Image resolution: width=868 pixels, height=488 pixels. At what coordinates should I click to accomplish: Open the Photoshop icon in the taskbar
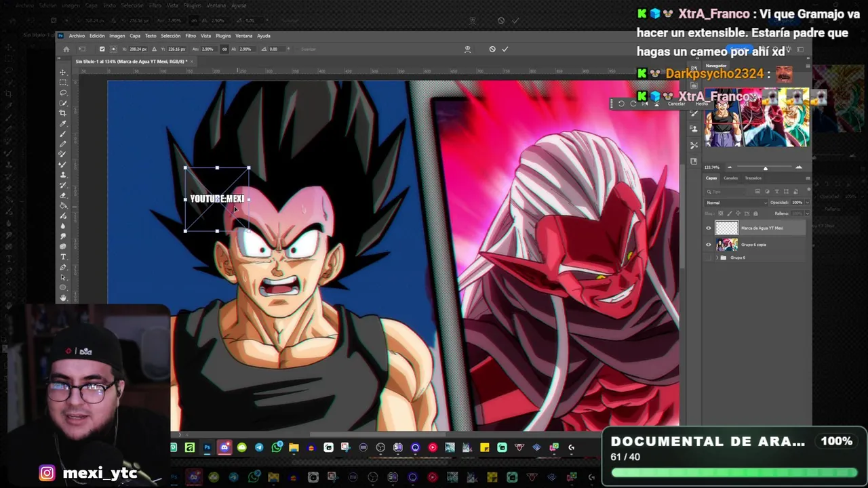208,447
